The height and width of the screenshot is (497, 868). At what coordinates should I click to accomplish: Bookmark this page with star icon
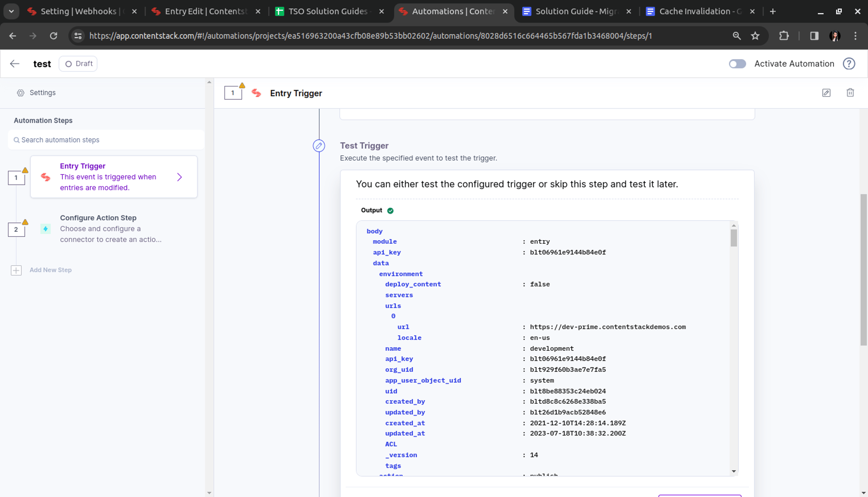pos(755,36)
